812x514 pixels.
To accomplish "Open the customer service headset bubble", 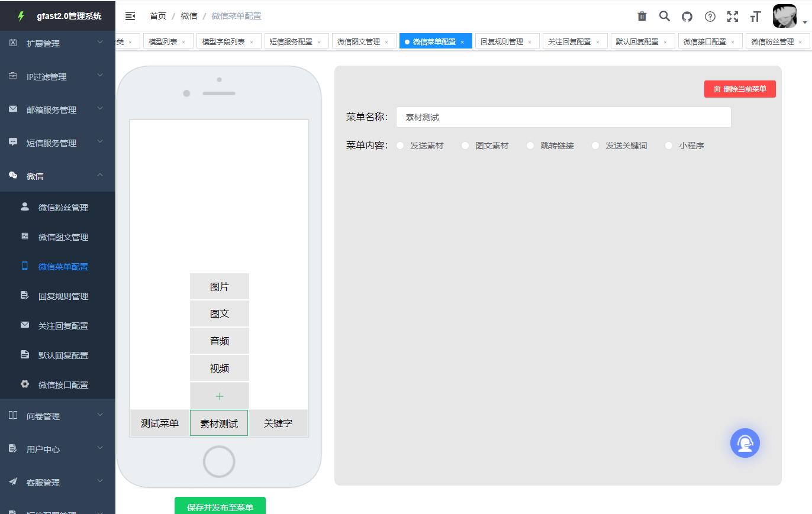I will coord(745,443).
